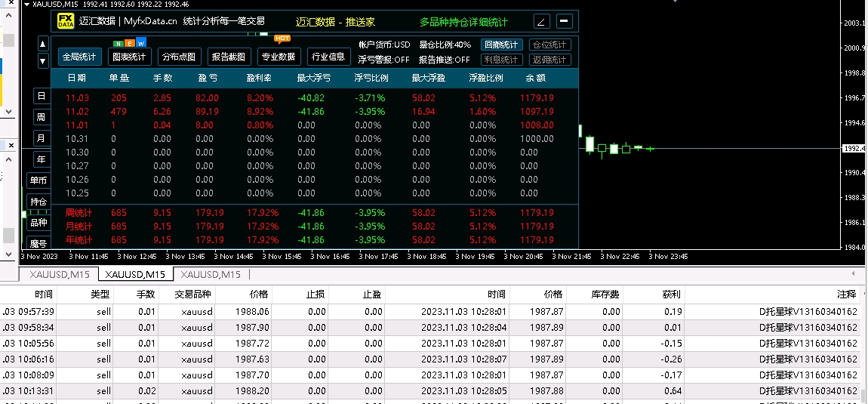Toggle the 利息统计 interest statistics button
Viewport: 868px width, 404px height.
[x=501, y=60]
